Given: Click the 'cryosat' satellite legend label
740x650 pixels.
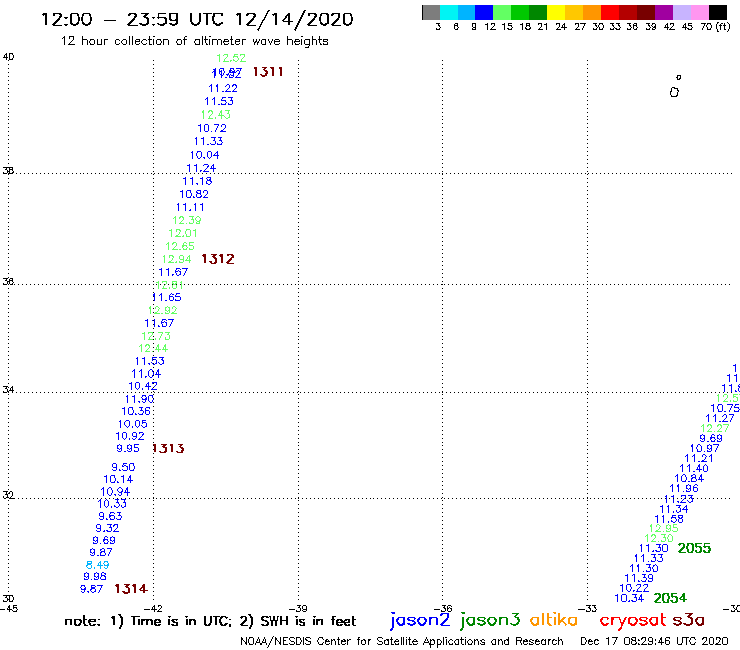Looking at the screenshot, I should tap(632, 620).
